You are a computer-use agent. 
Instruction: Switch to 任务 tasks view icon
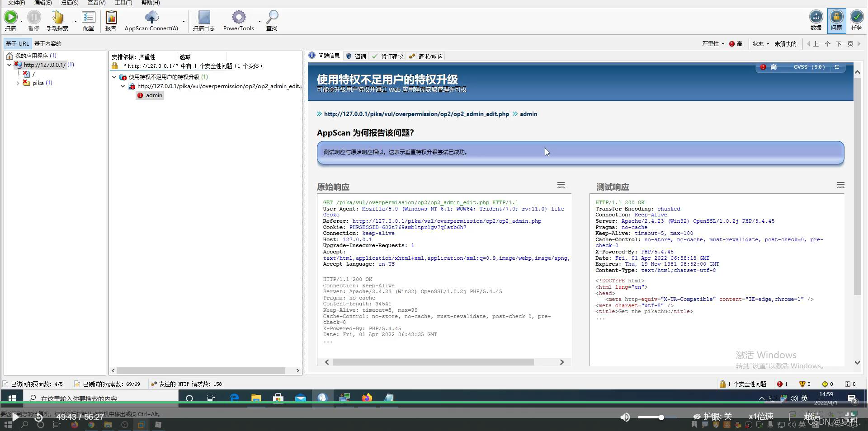pos(857,17)
